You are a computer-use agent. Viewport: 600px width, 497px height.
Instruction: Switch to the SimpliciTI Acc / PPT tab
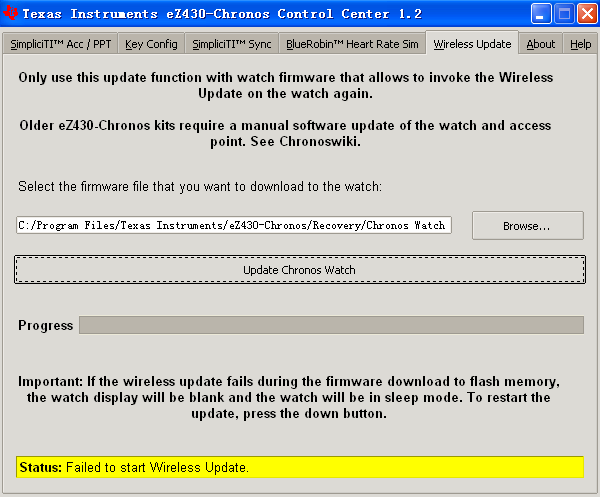pos(60,44)
